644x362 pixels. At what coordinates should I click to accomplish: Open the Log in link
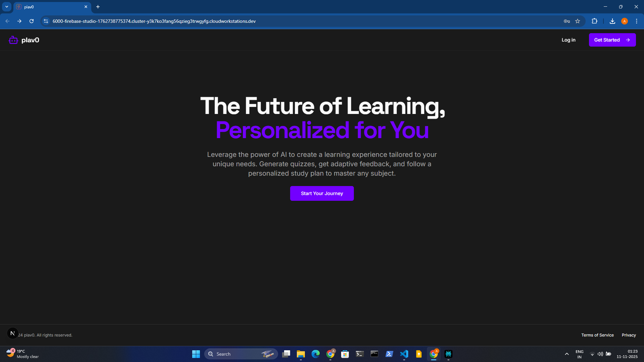click(x=568, y=40)
